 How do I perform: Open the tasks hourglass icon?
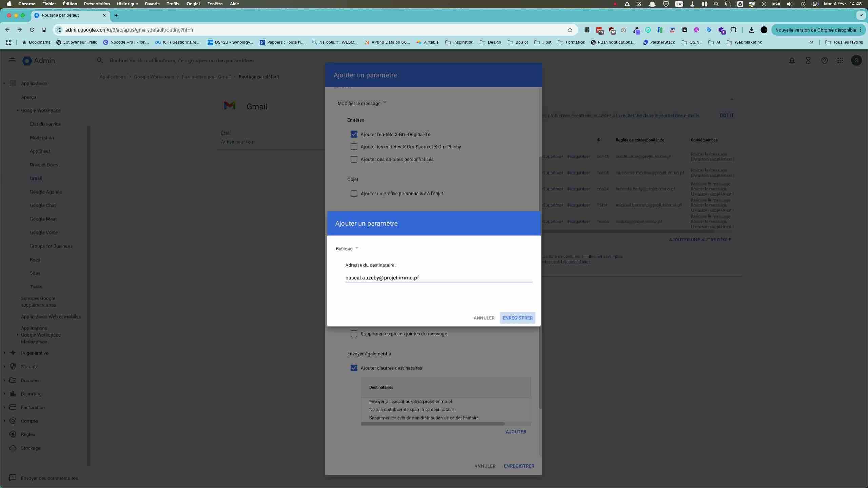(808, 60)
